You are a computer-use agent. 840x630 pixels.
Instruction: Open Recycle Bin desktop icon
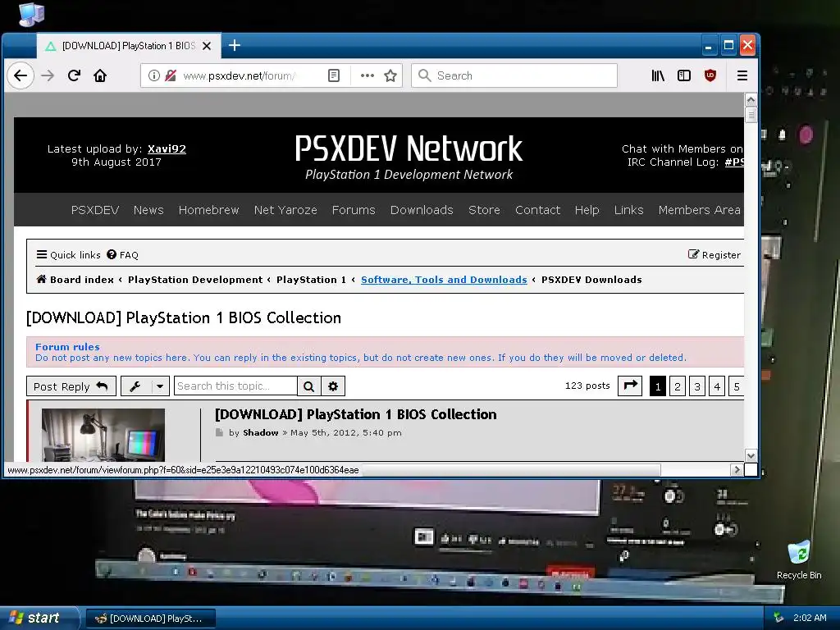click(799, 560)
